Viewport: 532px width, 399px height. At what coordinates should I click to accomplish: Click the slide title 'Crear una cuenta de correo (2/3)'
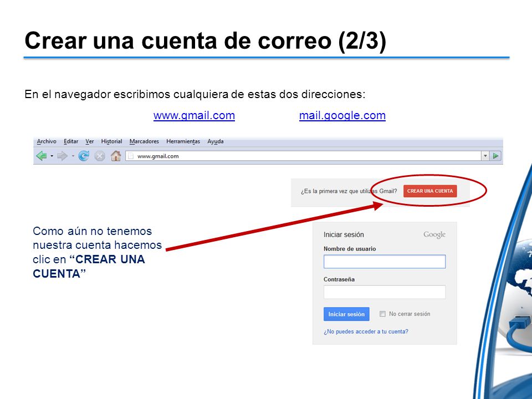coord(206,40)
